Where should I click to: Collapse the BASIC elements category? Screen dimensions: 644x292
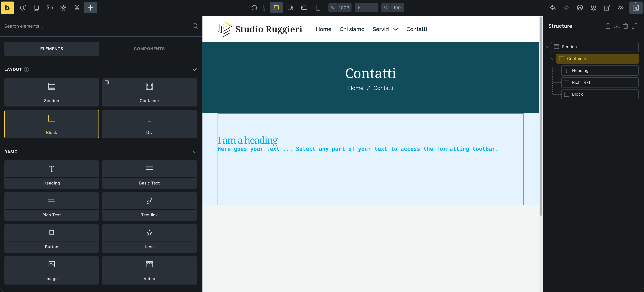(194, 152)
